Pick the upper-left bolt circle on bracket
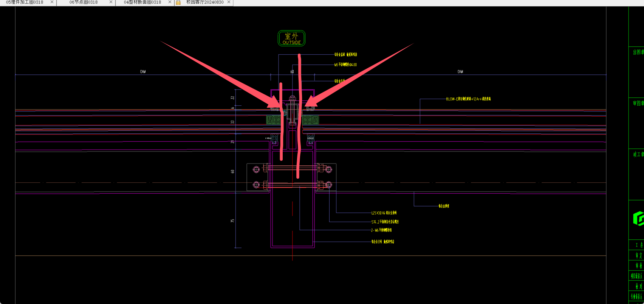The image size is (644, 304). (256, 170)
